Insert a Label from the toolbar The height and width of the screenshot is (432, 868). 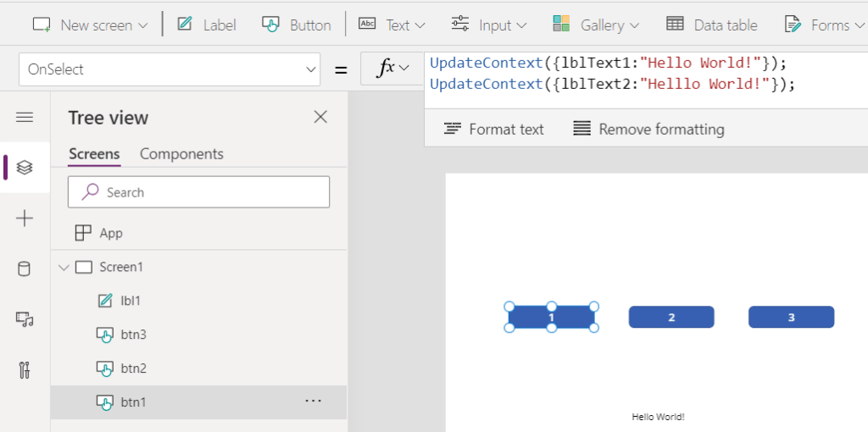pos(206,25)
